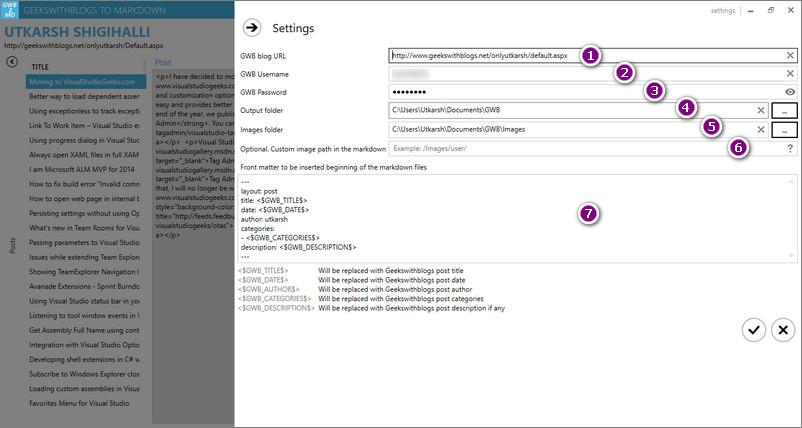Click the blog URL under Utkarsh Shigihalli
Screen dimensions: 802x428
coord(84,46)
